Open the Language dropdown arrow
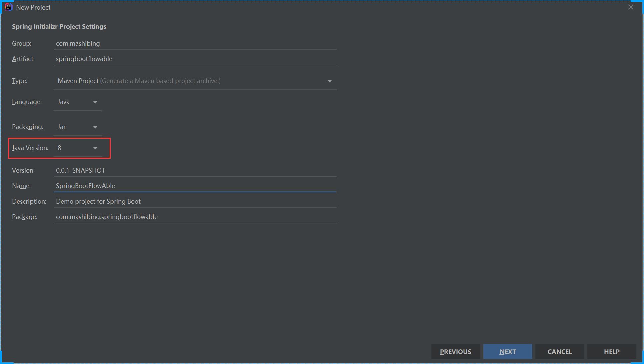644x364 pixels. pos(95,102)
